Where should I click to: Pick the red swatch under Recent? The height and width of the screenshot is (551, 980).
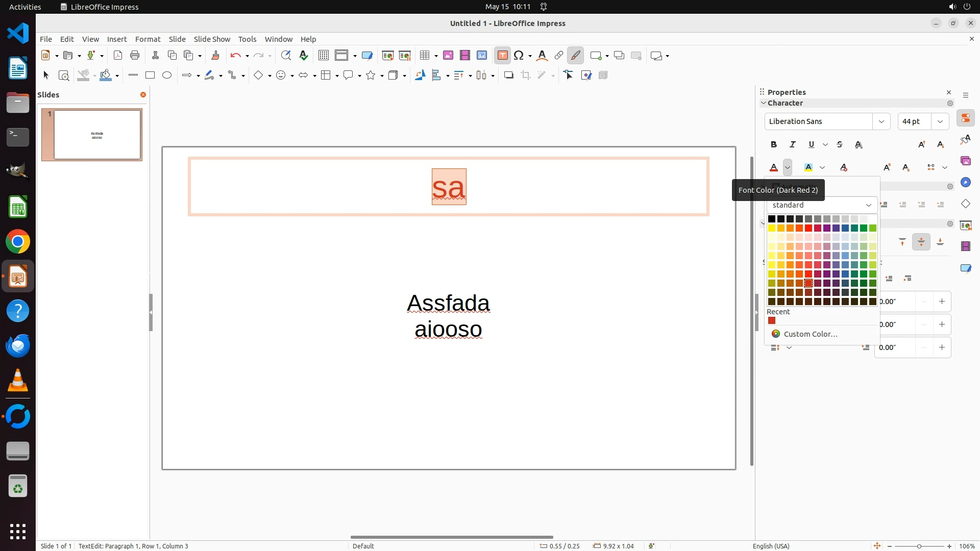[772, 321]
